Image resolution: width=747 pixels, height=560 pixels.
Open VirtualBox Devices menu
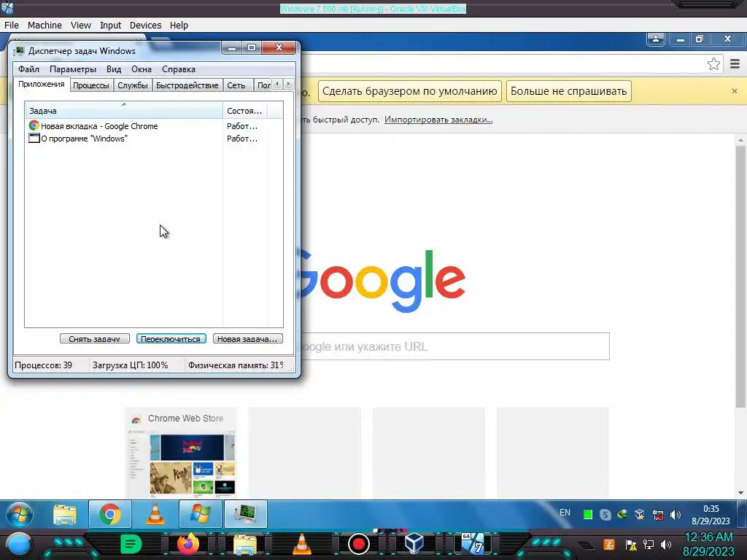click(x=145, y=26)
